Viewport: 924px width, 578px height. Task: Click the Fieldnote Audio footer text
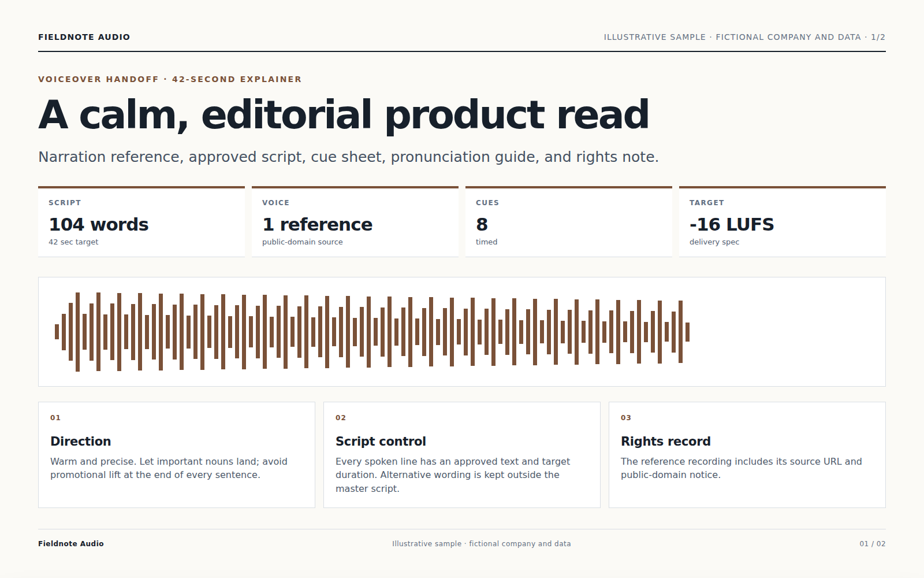[71, 544]
